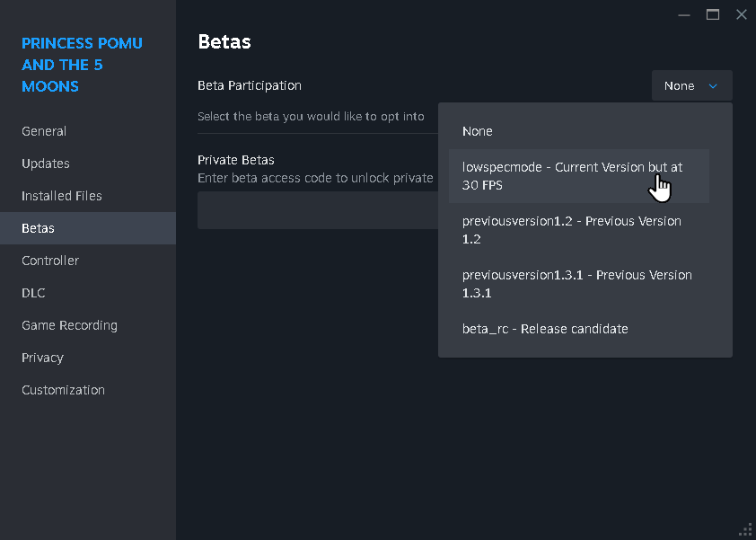Open the Beta Participation dropdown
The height and width of the screenshot is (540, 756).
click(x=691, y=86)
